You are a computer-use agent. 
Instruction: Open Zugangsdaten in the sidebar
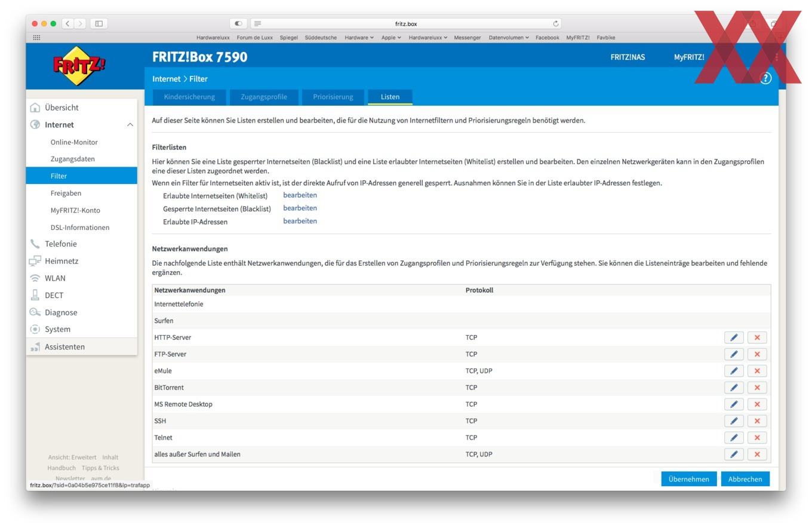81,159
